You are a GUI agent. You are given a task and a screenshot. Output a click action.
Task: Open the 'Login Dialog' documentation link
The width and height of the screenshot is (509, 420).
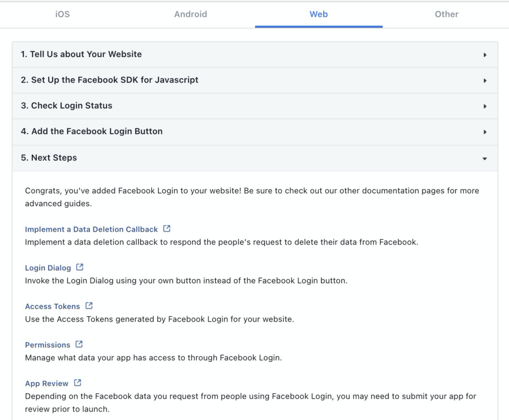point(48,267)
